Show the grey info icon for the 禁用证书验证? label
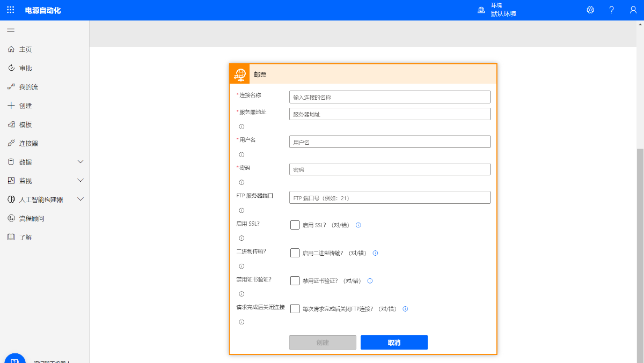The height and width of the screenshot is (363, 644). tap(241, 294)
